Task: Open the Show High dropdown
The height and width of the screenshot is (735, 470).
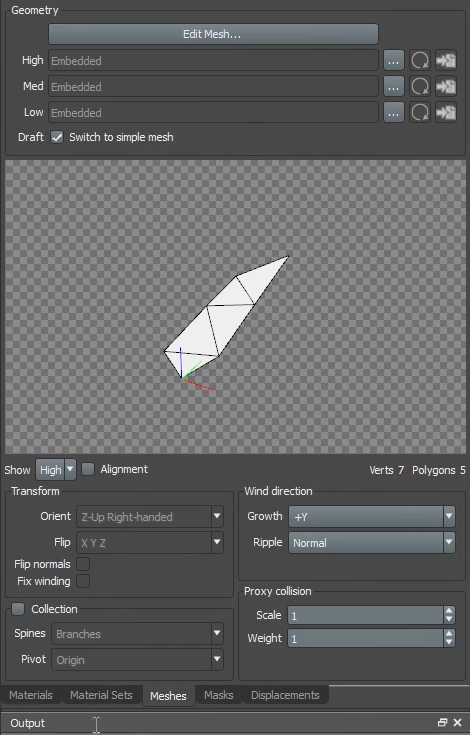Action: coord(56,470)
